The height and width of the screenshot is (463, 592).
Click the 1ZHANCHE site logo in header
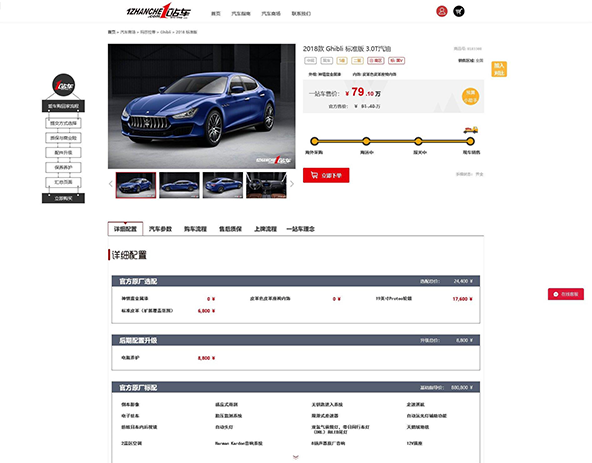pos(159,11)
